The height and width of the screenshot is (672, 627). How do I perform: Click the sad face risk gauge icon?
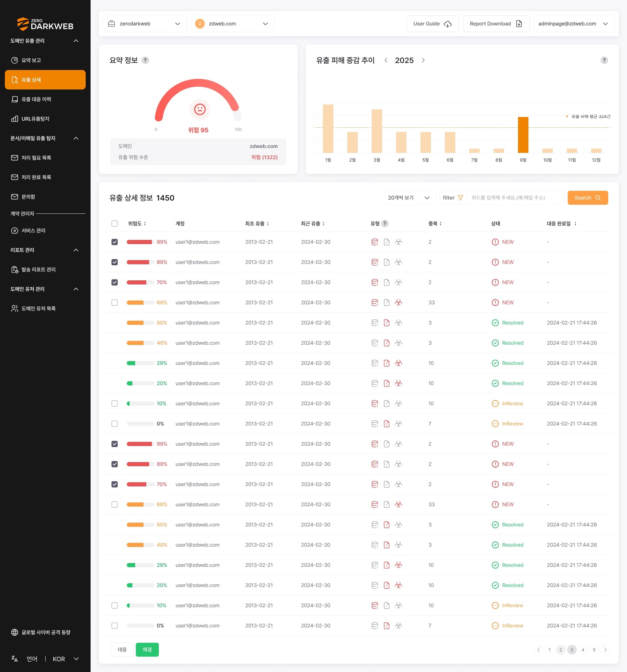(x=200, y=109)
